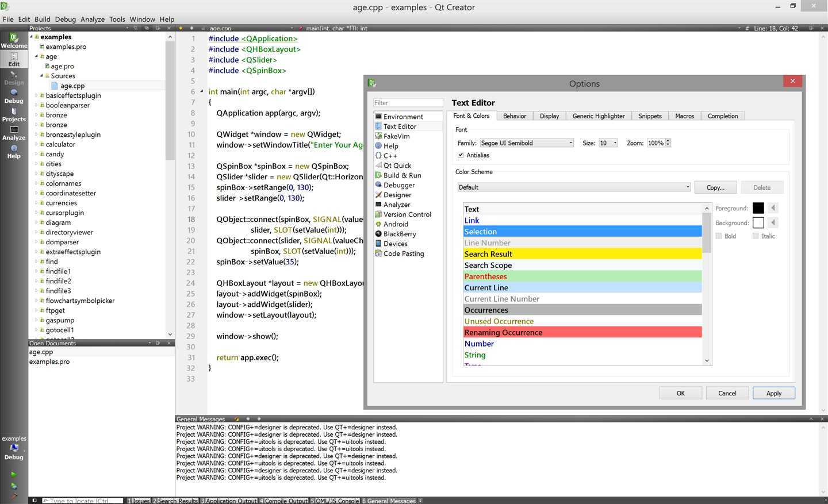
Task: Open the Welcome mode in sidebar
Action: click(x=14, y=41)
